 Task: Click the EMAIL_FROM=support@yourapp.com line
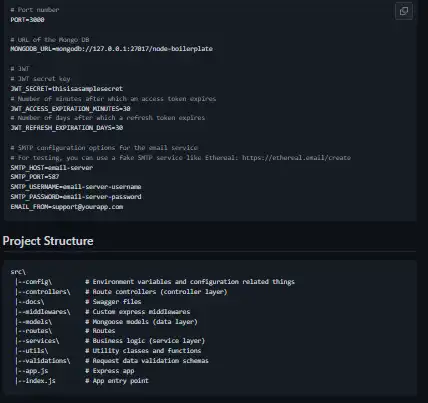click(67, 207)
